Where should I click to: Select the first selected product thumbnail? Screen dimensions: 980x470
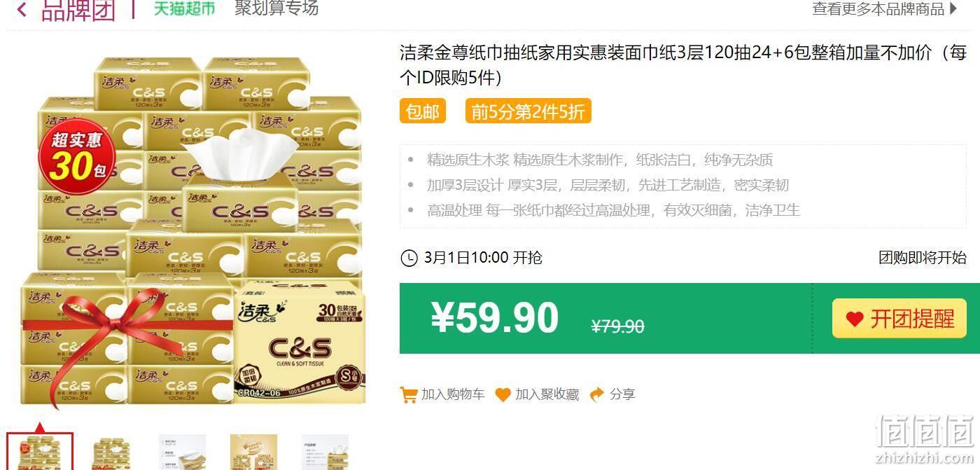[x=40, y=452]
